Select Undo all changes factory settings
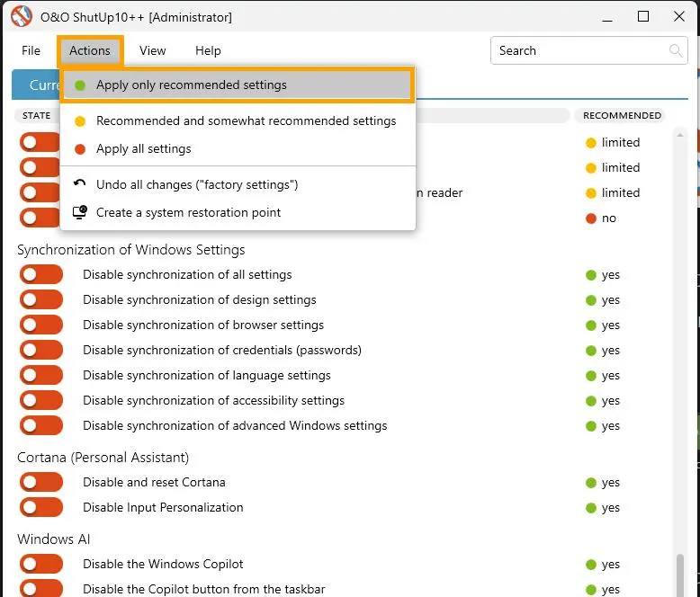Viewport: 700px width, 597px height. tap(237, 184)
